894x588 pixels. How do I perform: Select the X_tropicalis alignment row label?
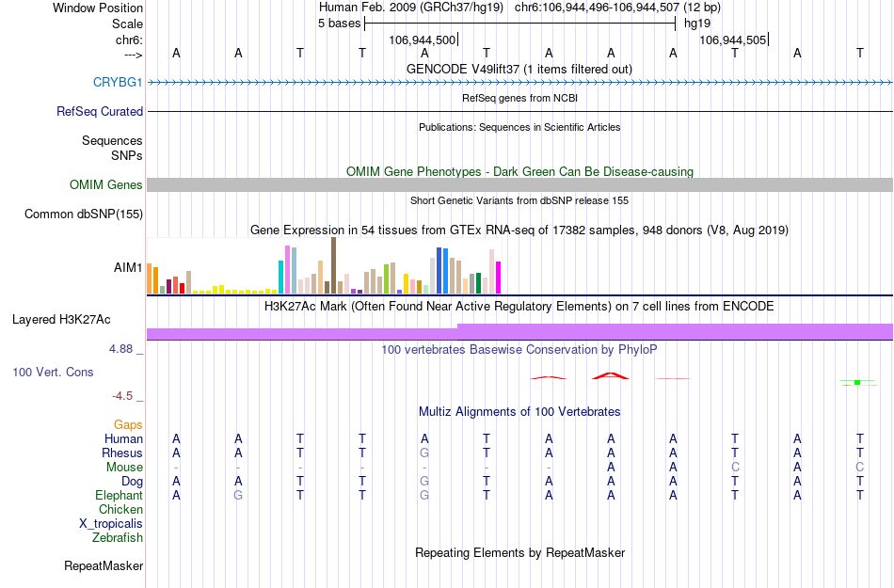pyautogui.click(x=111, y=524)
